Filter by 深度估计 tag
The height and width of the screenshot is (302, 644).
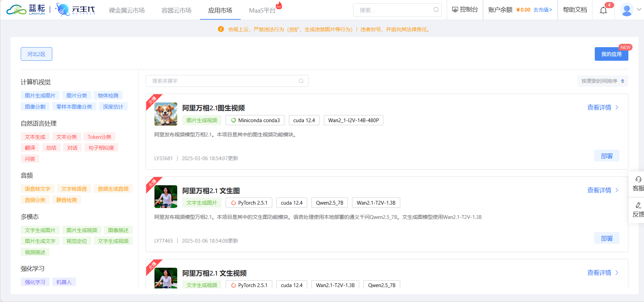113,107
